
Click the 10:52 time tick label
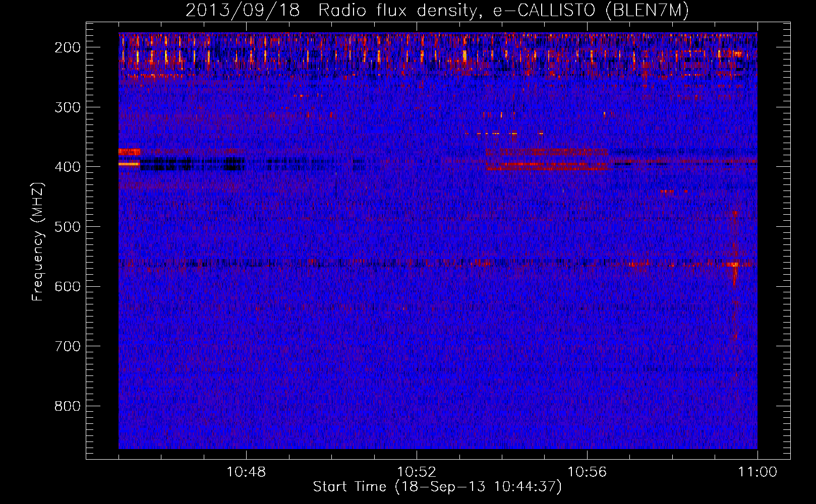417,472
